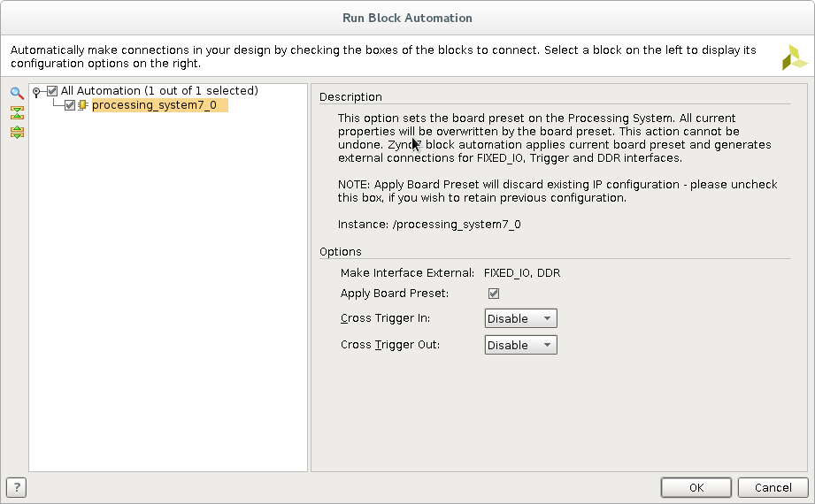The image size is (815, 504).
Task: Click the 'Description' section heading
Action: coord(350,97)
